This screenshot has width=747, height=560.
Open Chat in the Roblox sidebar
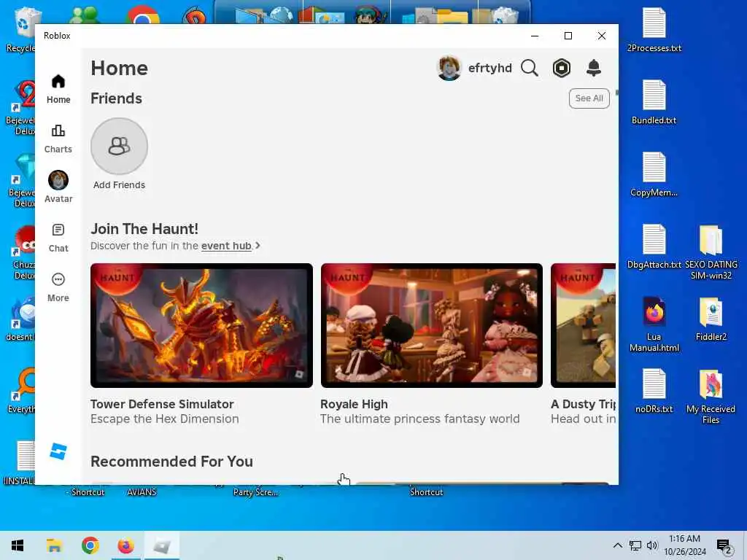pyautogui.click(x=58, y=238)
